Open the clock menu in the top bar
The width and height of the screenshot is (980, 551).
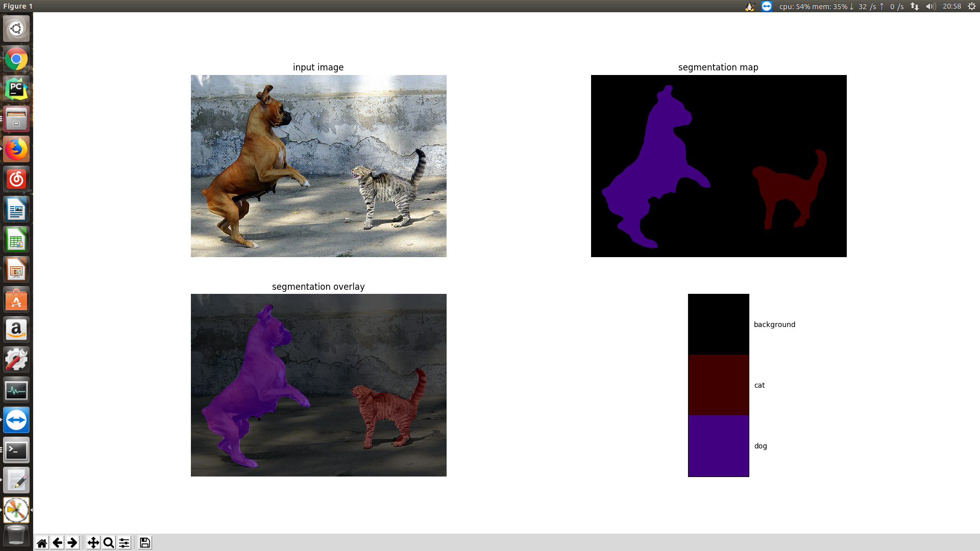(952, 6)
